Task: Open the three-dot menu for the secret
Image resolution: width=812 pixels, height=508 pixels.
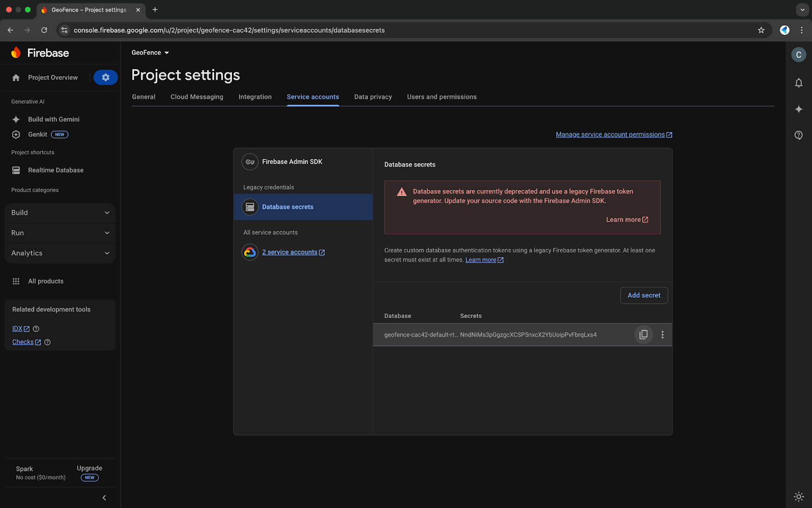Action: pyautogui.click(x=662, y=335)
